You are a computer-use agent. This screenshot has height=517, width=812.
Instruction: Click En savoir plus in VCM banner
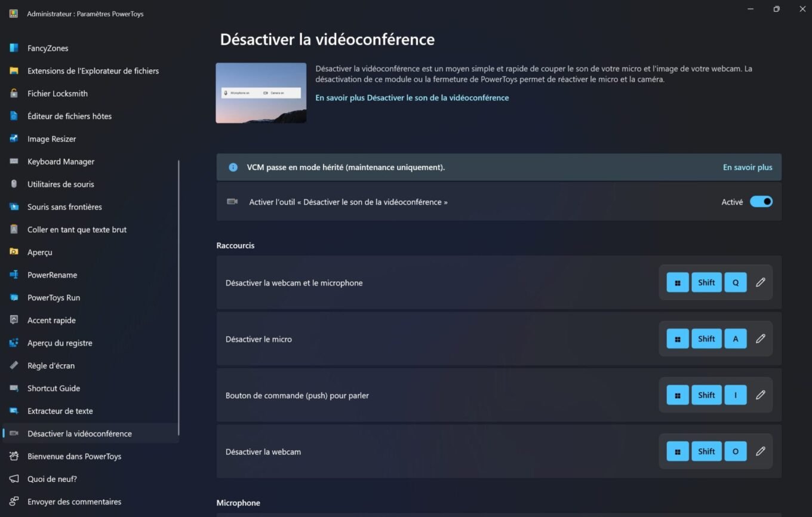748,167
